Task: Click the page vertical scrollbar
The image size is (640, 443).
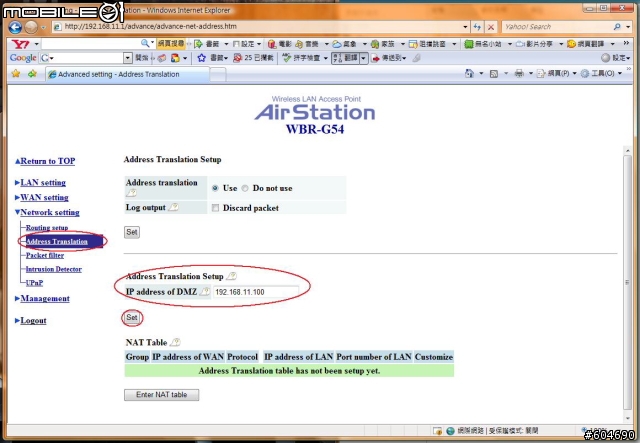Action: tap(628, 282)
